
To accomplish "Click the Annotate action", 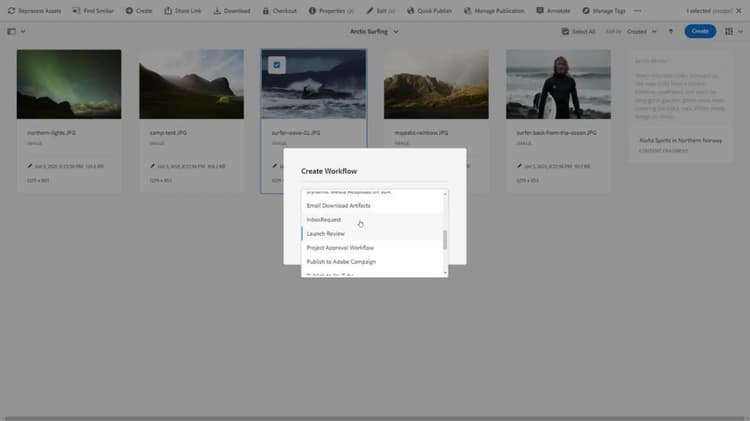I will 553,11.
